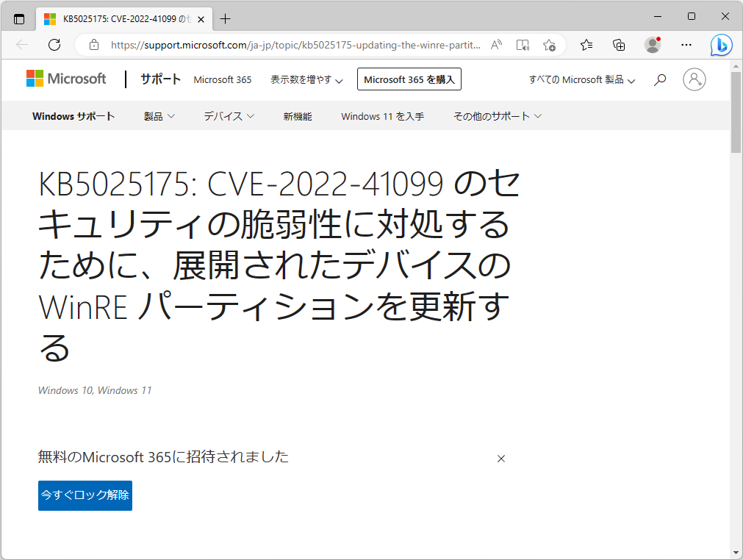Click inside the address bar
This screenshot has height=560, width=743.
click(294, 45)
